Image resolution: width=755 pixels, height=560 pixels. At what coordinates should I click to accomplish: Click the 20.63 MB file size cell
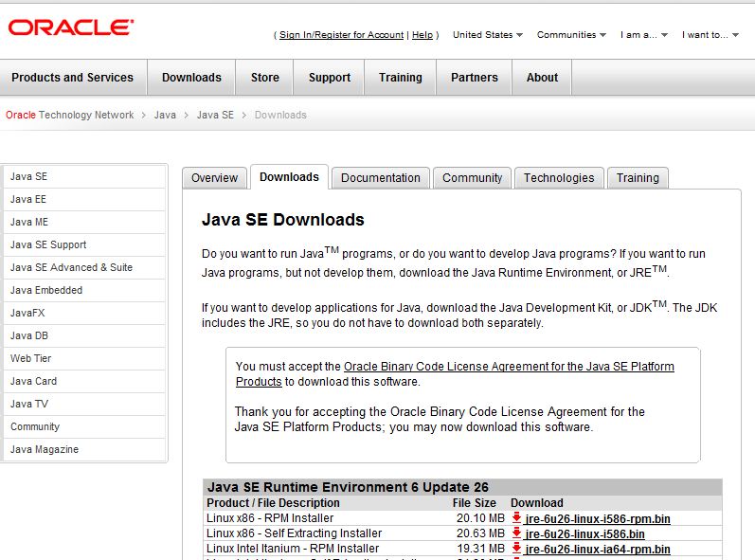pos(480,533)
